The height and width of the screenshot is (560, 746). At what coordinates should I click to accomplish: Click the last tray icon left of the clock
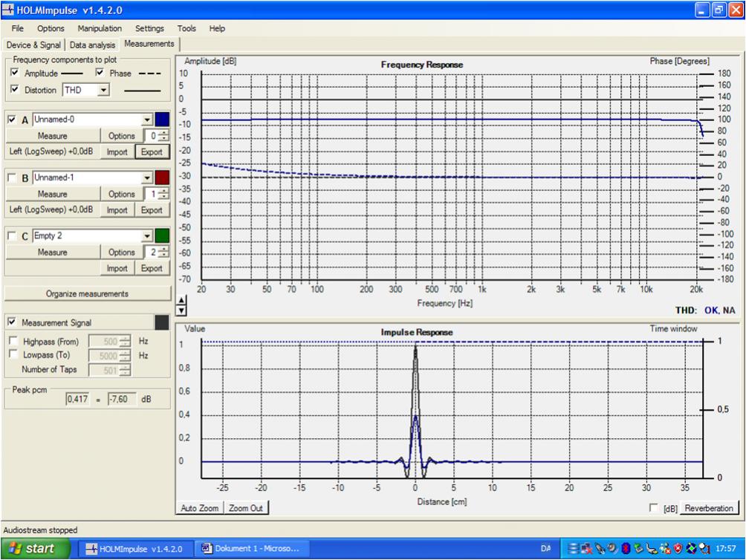(x=704, y=549)
